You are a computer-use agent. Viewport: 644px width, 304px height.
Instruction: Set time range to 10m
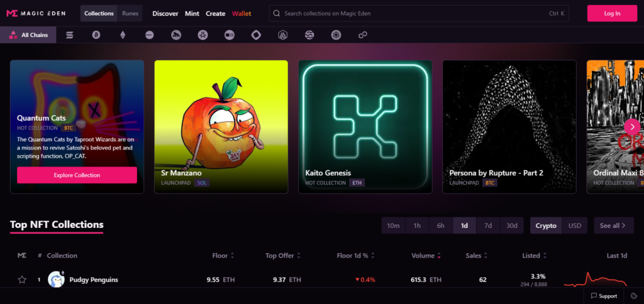pos(394,225)
